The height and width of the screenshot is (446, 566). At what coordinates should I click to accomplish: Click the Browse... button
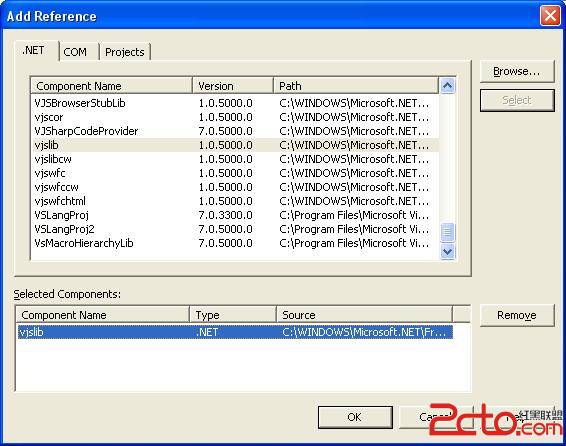[517, 71]
